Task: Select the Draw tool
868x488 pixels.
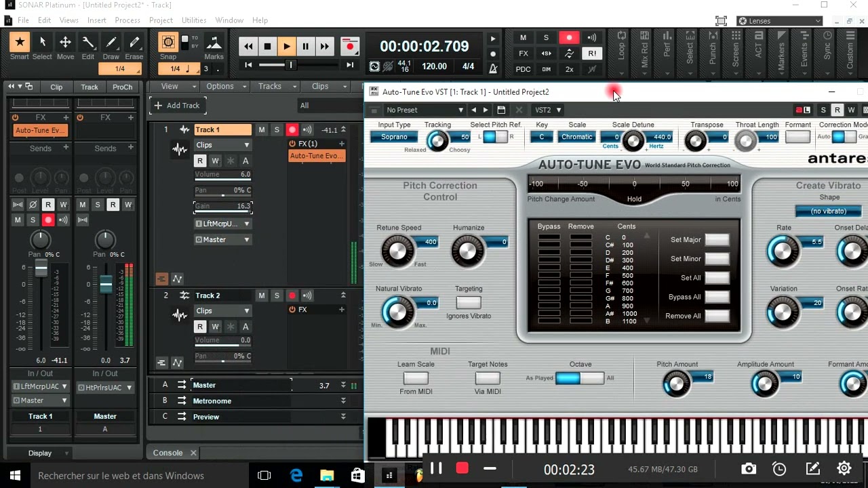Action: [111, 43]
